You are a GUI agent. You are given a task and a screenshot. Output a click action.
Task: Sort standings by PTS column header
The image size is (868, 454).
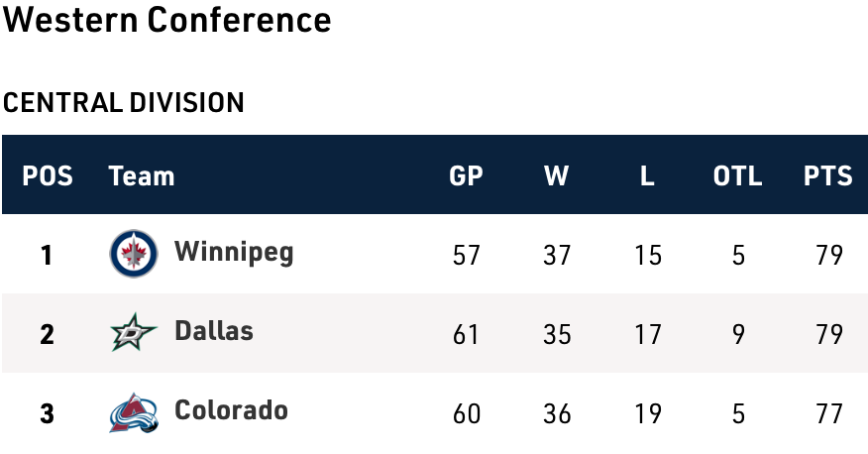[x=827, y=176]
